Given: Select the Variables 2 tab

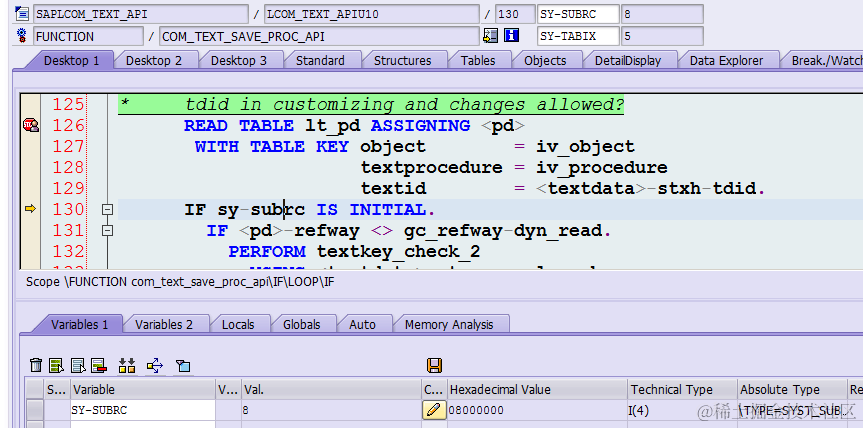Looking at the screenshot, I should 164,325.
